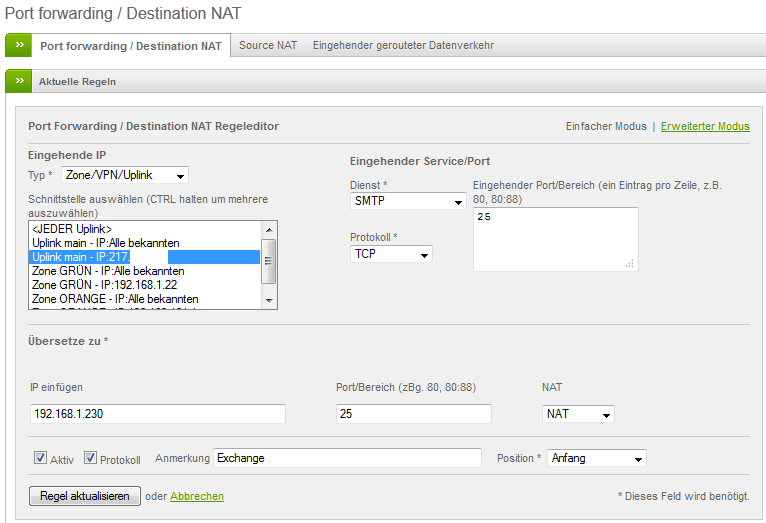
Task: Open the Position Anfang dropdown
Action: click(596, 458)
